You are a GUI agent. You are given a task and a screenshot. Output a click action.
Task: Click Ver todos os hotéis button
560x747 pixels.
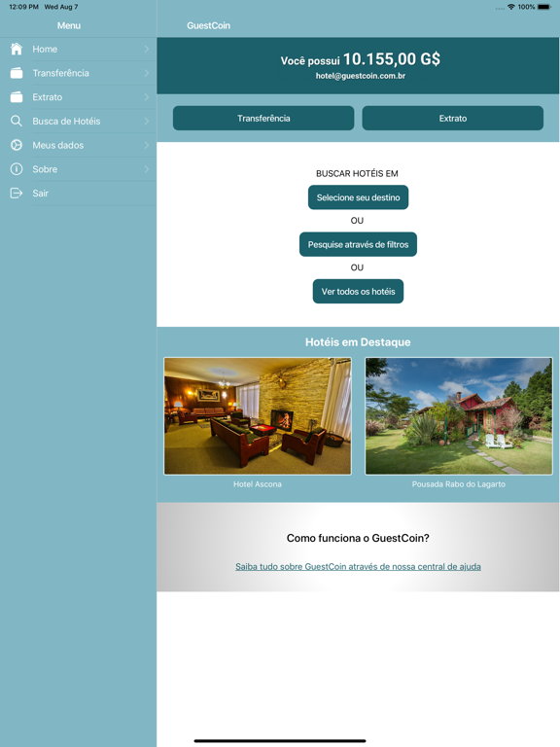[358, 292]
